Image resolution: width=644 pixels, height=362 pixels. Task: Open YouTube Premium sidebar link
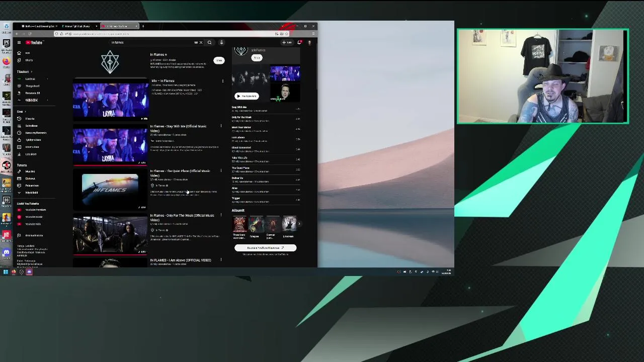[35, 210]
